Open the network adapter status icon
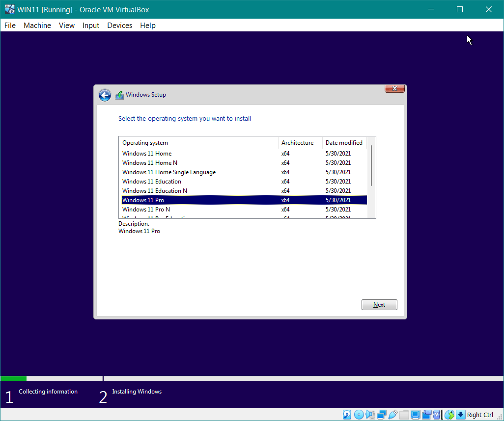This screenshot has height=421, width=504. click(x=382, y=415)
